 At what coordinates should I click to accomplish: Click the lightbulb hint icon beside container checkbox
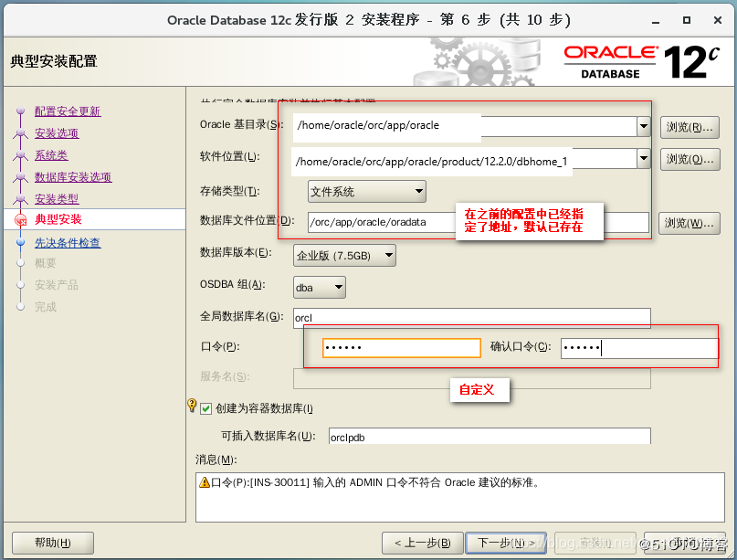[192, 405]
